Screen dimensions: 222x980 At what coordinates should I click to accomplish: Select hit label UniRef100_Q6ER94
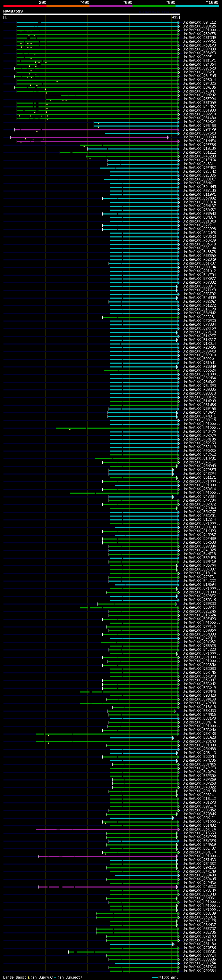199,99
